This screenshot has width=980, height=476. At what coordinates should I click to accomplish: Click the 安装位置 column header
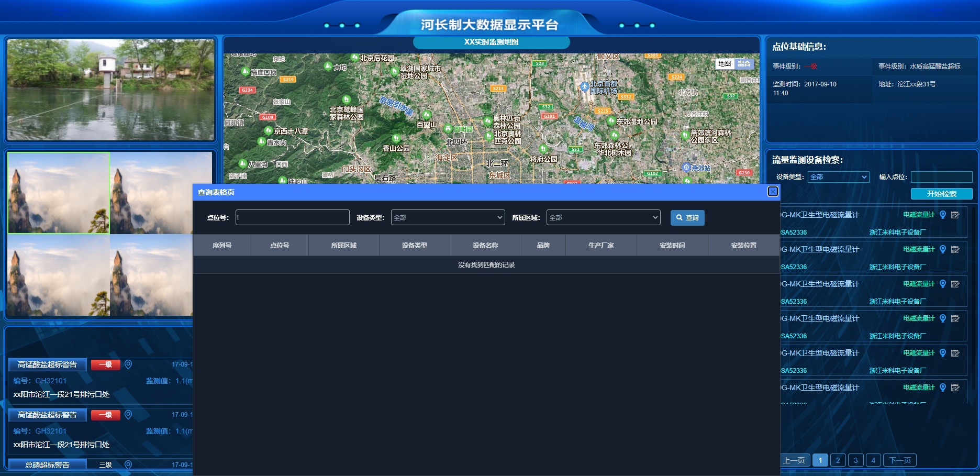click(744, 245)
